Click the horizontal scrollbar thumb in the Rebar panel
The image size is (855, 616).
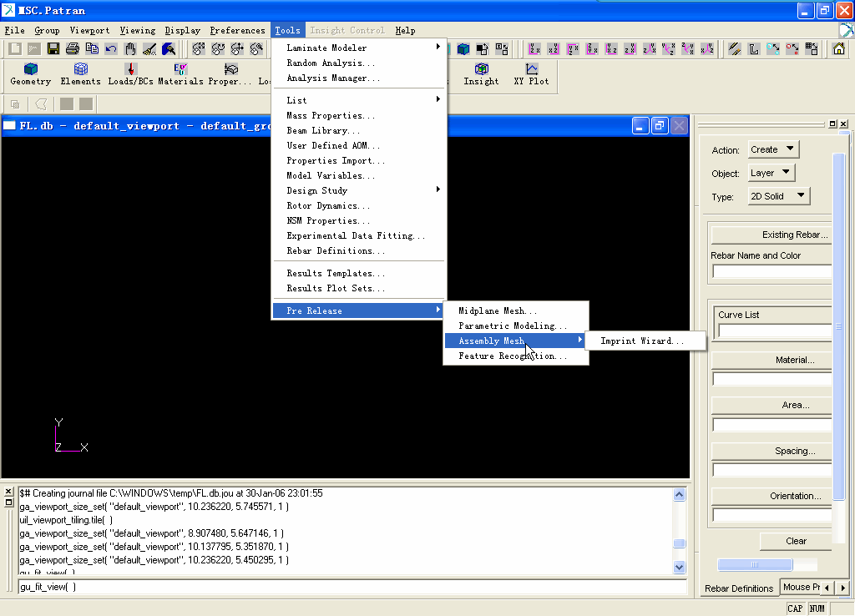click(755, 565)
